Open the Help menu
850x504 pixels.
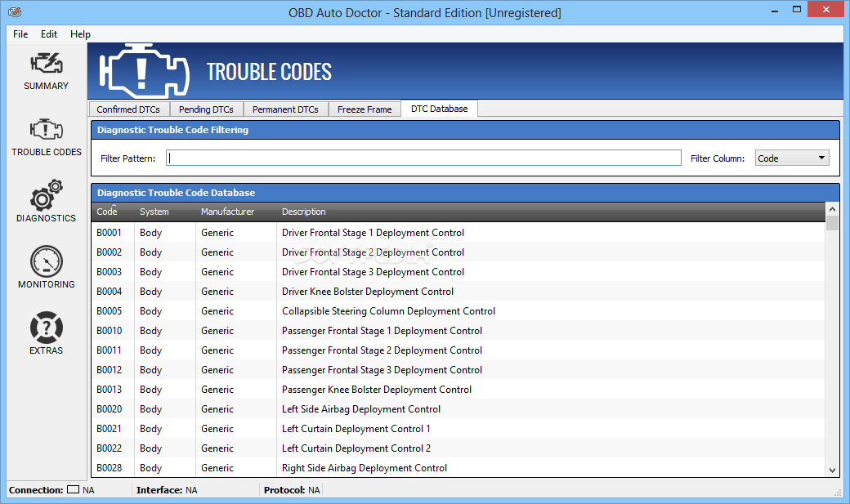[x=79, y=34]
